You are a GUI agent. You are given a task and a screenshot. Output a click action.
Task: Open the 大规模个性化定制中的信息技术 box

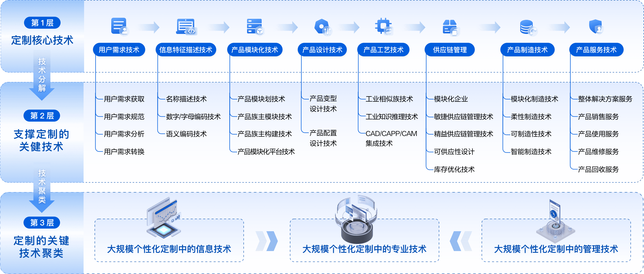tap(169, 240)
